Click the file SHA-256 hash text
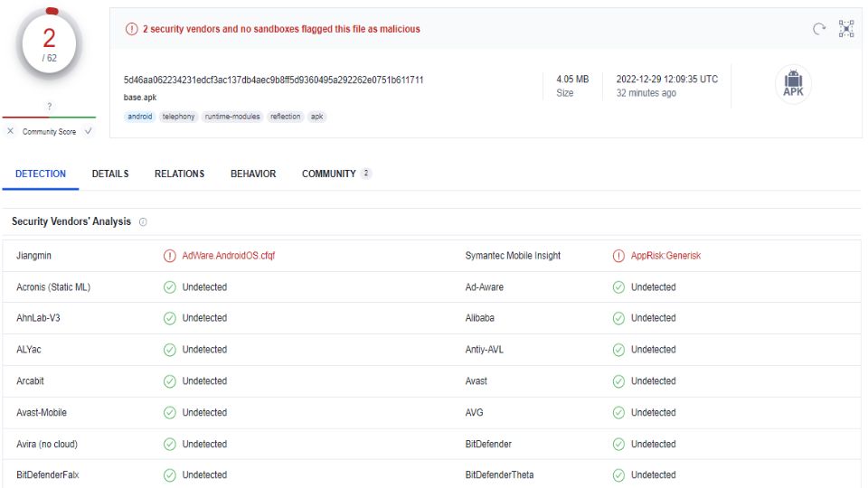This screenshot has height=488, width=868. pos(273,80)
